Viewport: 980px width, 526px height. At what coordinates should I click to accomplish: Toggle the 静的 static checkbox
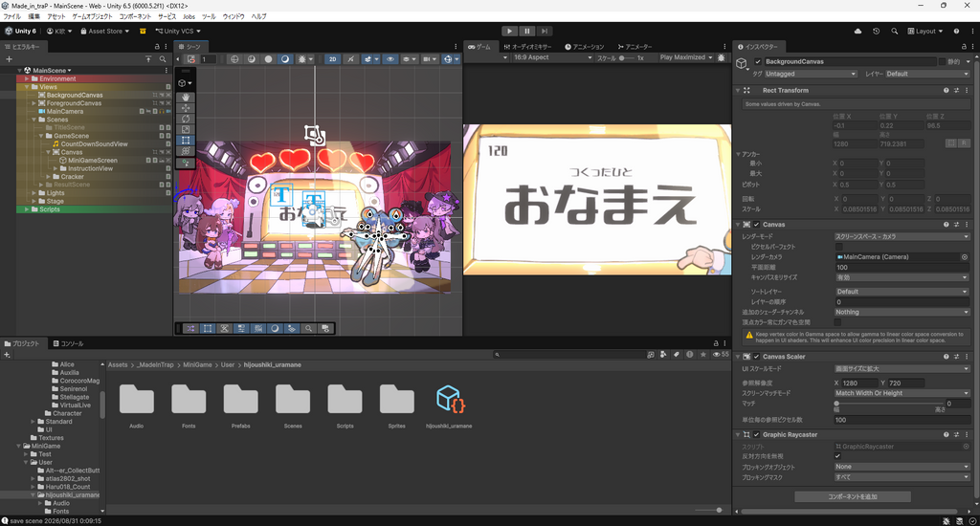click(942, 62)
